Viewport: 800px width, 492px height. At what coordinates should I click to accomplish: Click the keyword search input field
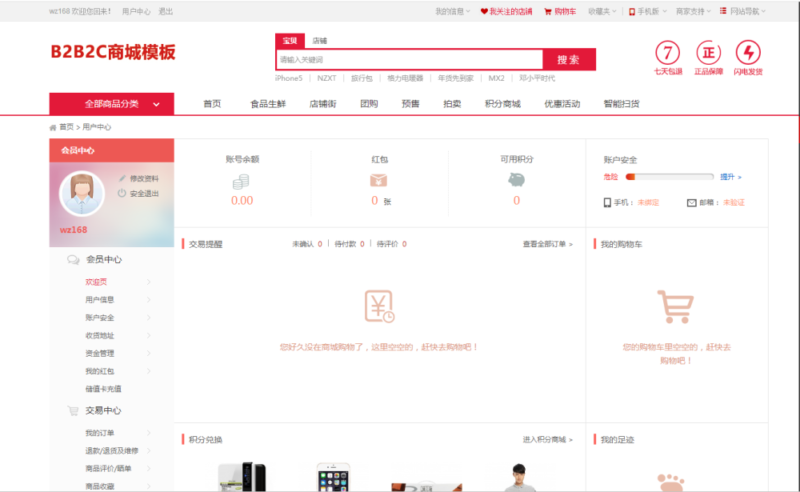click(409, 60)
